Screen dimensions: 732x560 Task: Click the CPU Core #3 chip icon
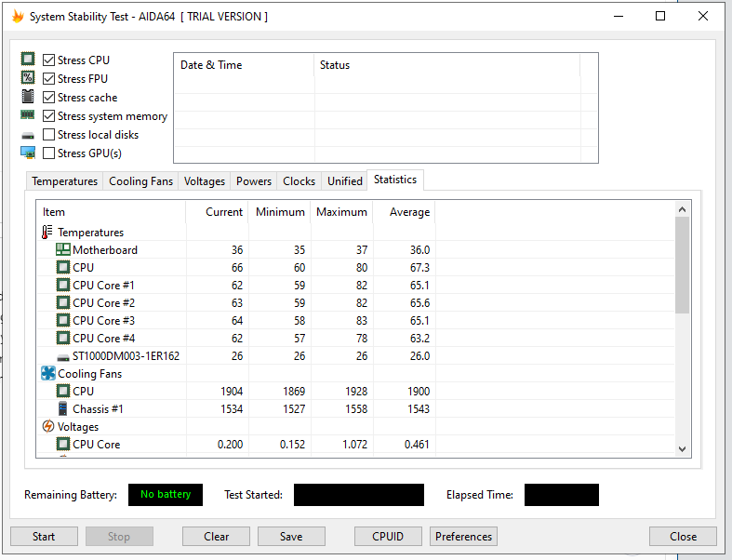(63, 320)
